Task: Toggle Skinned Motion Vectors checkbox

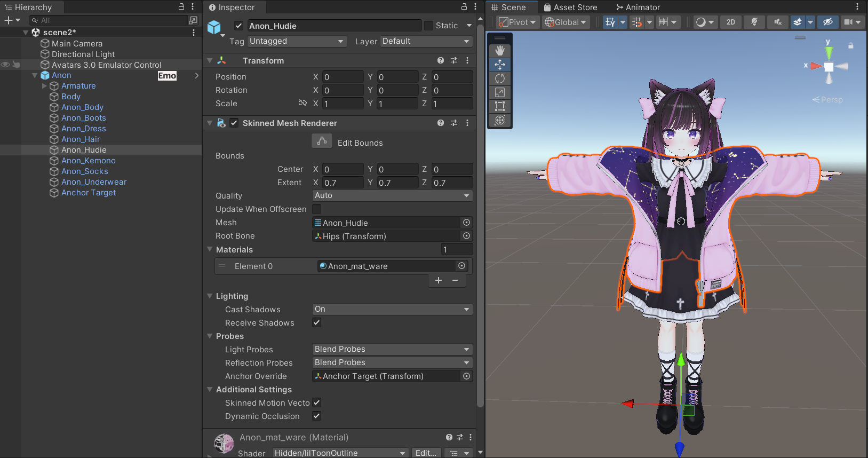Action: (317, 402)
